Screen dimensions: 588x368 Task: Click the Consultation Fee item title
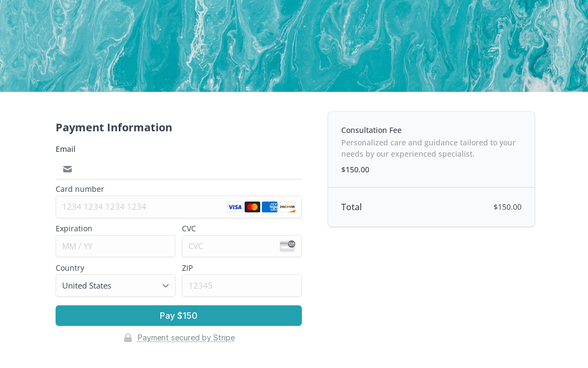tap(371, 130)
